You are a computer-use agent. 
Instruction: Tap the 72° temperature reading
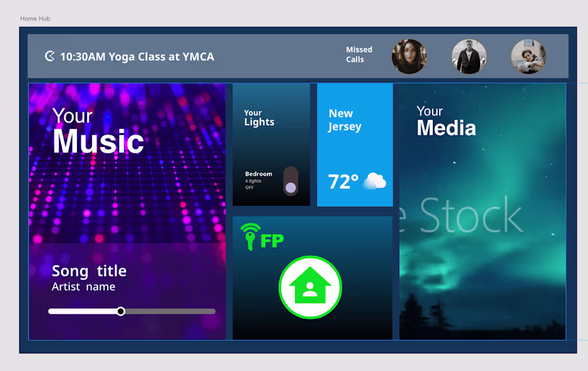pyautogui.click(x=342, y=181)
